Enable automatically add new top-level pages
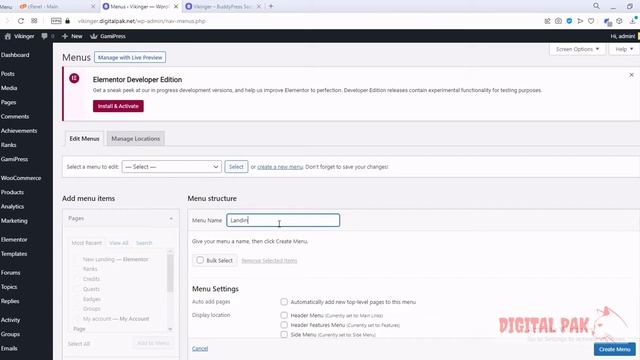This screenshot has width=640, height=360. pos(284,302)
